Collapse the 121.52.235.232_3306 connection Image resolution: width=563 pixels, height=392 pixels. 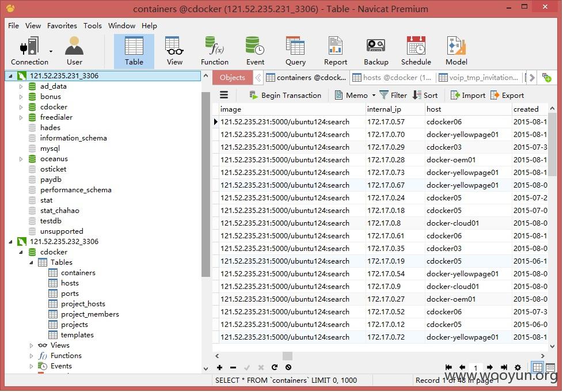pos(10,242)
